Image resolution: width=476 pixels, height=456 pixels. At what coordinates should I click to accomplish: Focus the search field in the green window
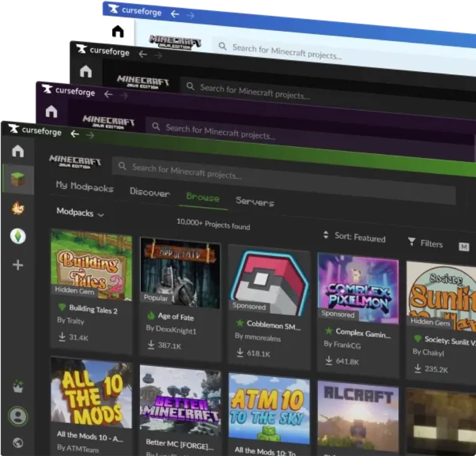point(284,180)
